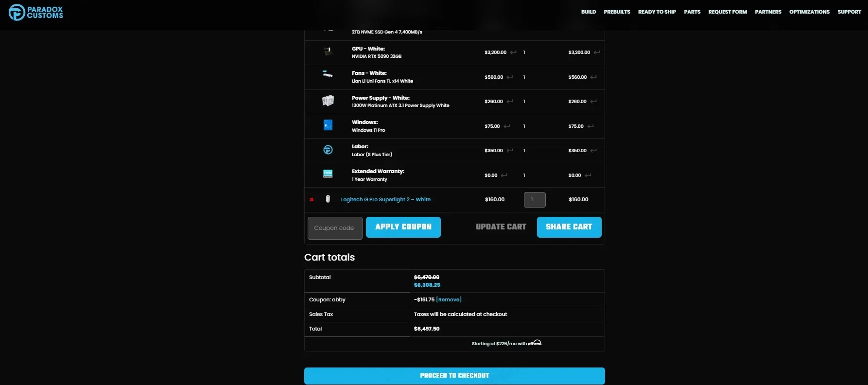
Task: Open Logitech G Pro Superlight 2 link
Action: [385, 199]
